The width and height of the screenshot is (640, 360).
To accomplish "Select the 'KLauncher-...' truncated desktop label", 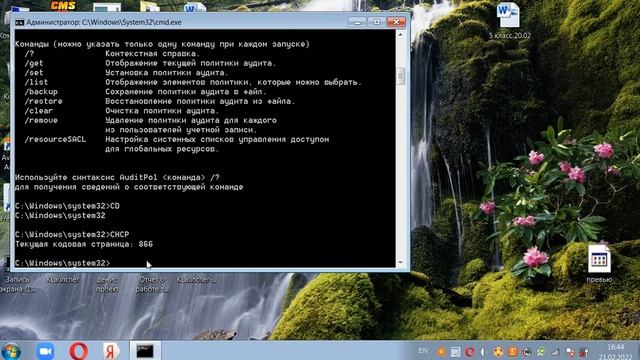I will click(196, 280).
